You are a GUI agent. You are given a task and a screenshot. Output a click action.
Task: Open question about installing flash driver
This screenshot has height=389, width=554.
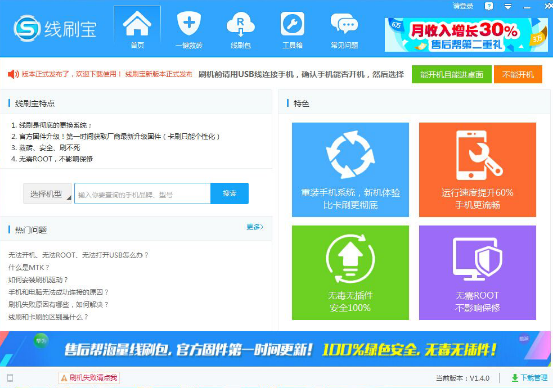(x=38, y=280)
